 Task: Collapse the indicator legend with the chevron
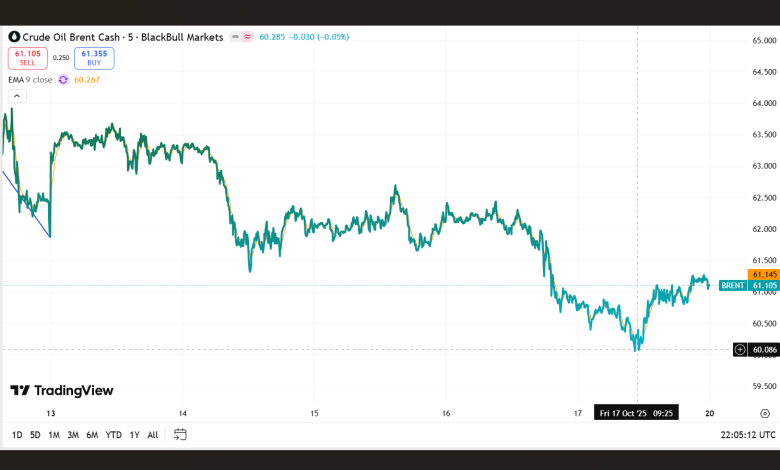pyautogui.click(x=15, y=98)
